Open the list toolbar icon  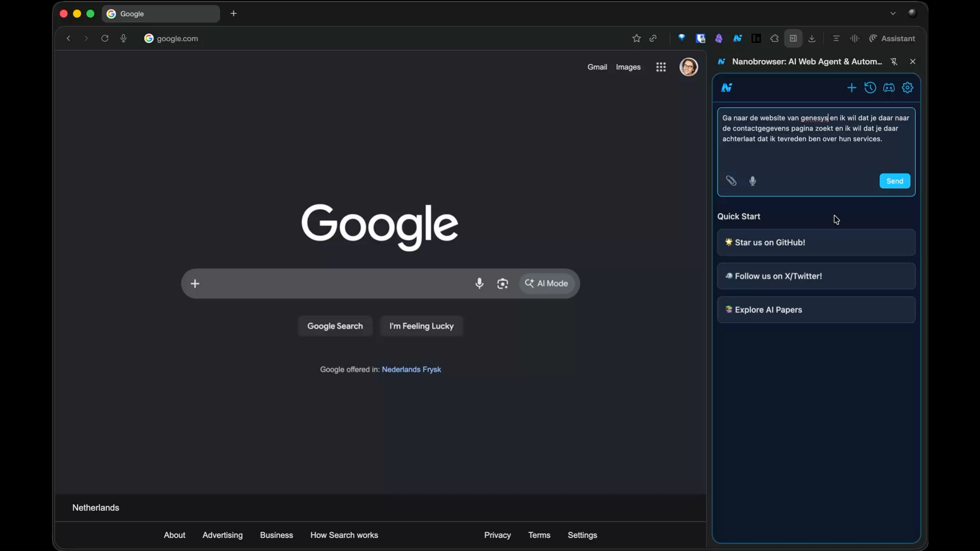[836, 38]
